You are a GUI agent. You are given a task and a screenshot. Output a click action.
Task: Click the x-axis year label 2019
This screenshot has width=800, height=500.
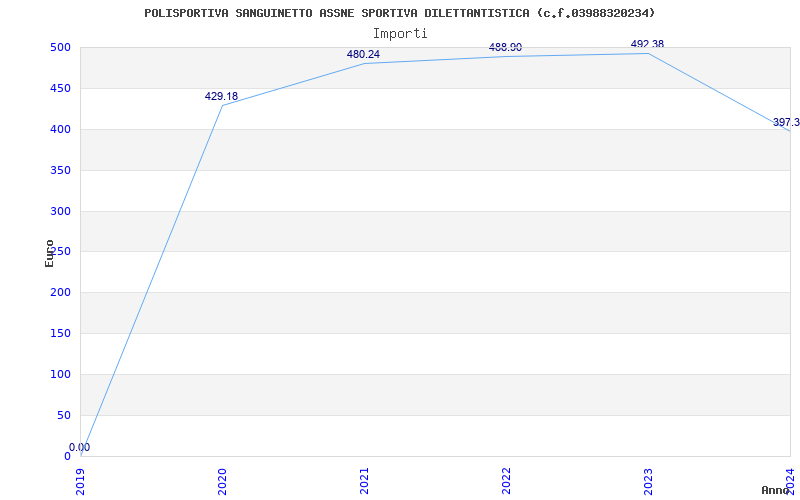[80, 481]
